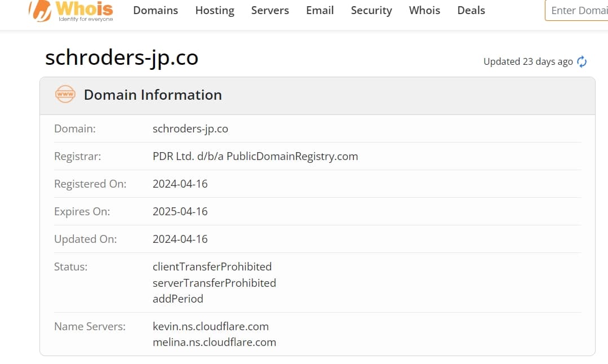
Task: Click the schroders-jp.co page heading
Action: (x=122, y=57)
